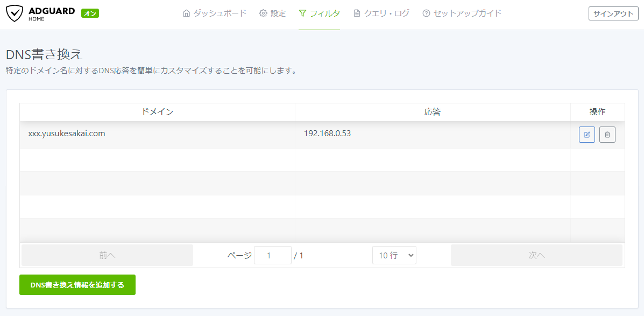Click the 次へ pagination button
Viewport: 644px width, 316px height.
(x=536, y=255)
